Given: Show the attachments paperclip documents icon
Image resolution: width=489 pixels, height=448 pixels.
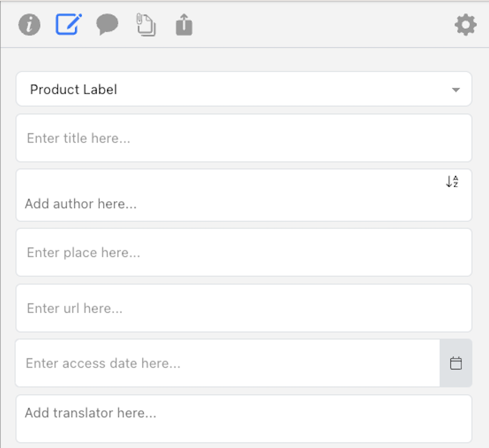Looking at the screenshot, I should (x=146, y=24).
